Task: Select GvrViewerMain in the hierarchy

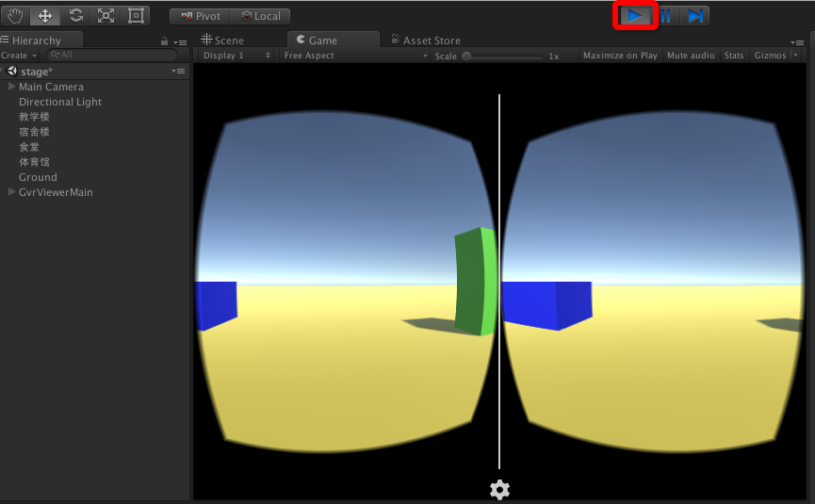Action: [56, 192]
